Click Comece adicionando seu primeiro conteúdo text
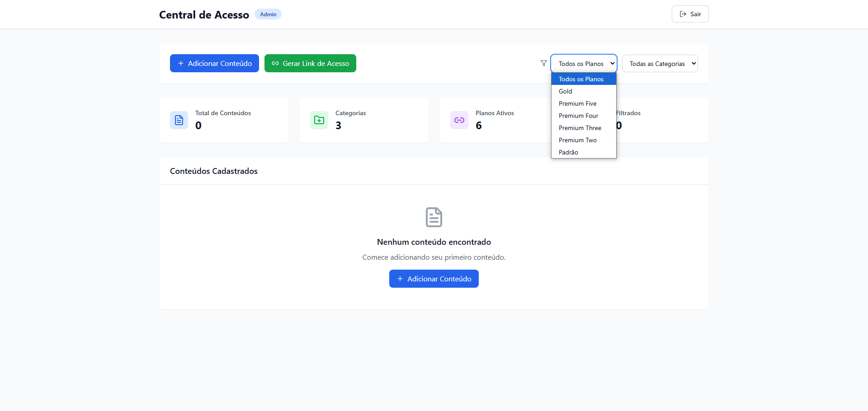This screenshot has width=868, height=411. pyautogui.click(x=434, y=257)
